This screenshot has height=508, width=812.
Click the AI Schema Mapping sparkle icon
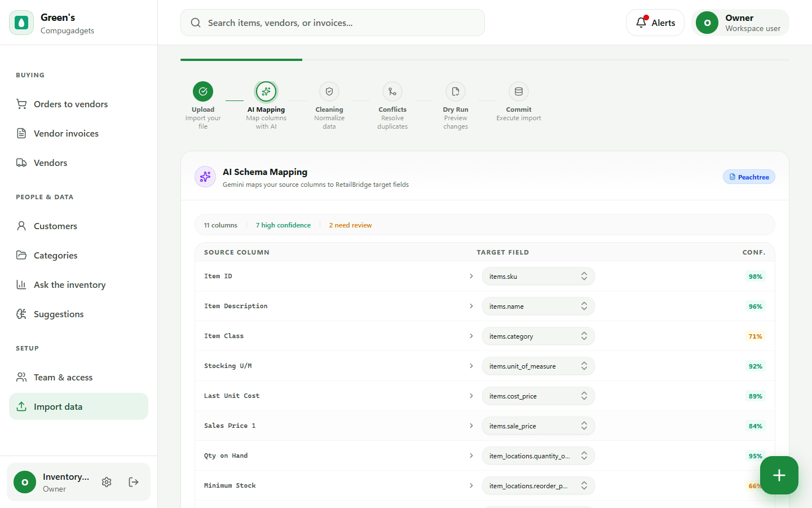205,177
